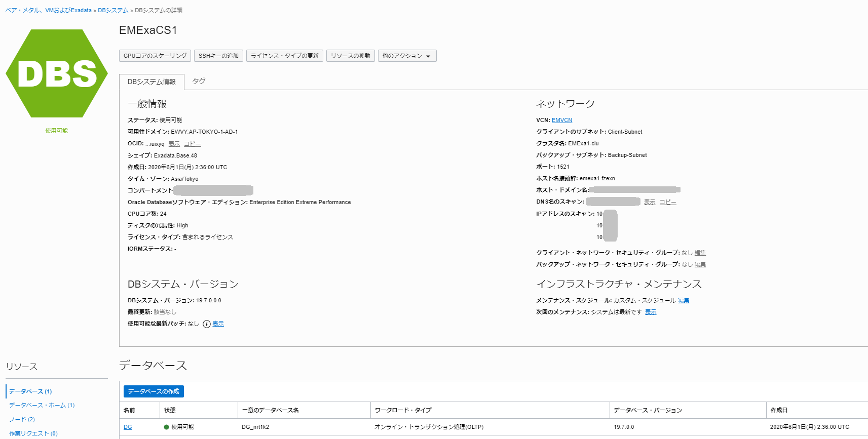The height and width of the screenshot is (439, 868).
Task: Click the DBシステムの詳細 breadcrumb text
Action: (159, 10)
